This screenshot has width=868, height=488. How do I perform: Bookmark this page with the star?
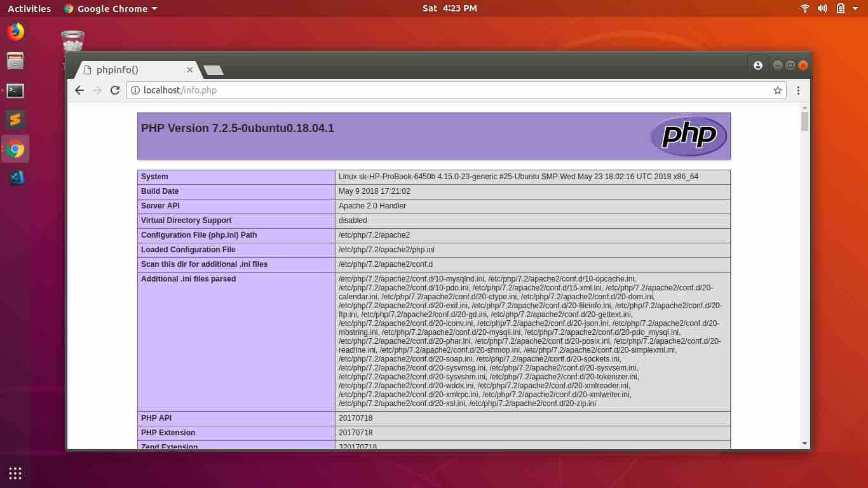pyautogui.click(x=777, y=90)
